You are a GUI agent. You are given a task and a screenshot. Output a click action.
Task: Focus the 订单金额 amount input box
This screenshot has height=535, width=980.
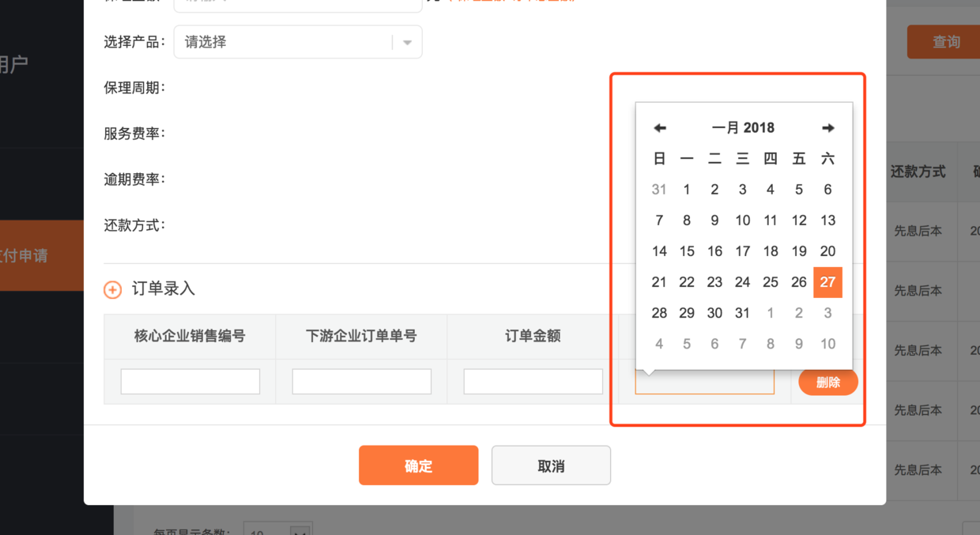click(x=533, y=381)
